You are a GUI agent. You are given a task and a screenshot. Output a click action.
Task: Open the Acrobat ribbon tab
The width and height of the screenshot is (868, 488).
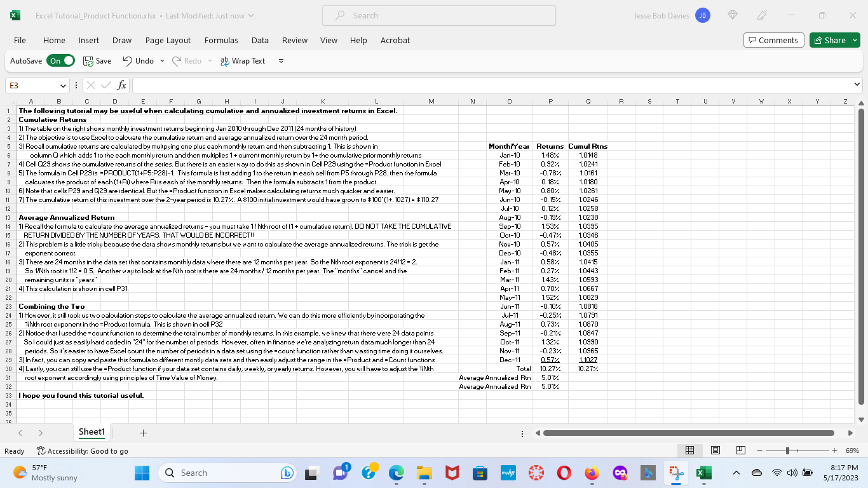[x=395, y=39]
